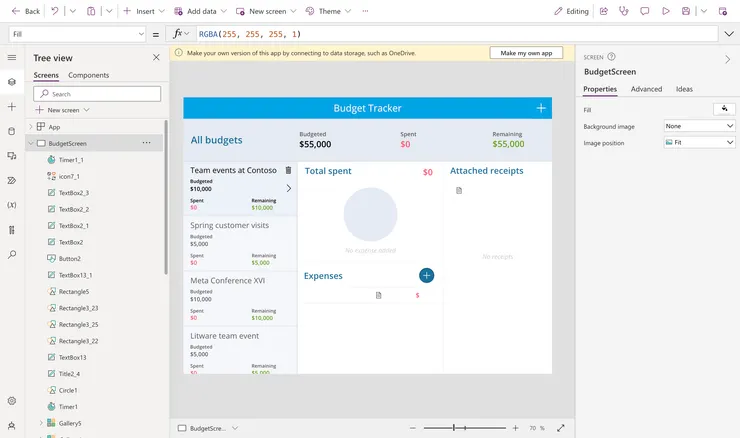Select Rectangle5 in the tree
The height and width of the screenshot is (438, 740).
point(74,292)
